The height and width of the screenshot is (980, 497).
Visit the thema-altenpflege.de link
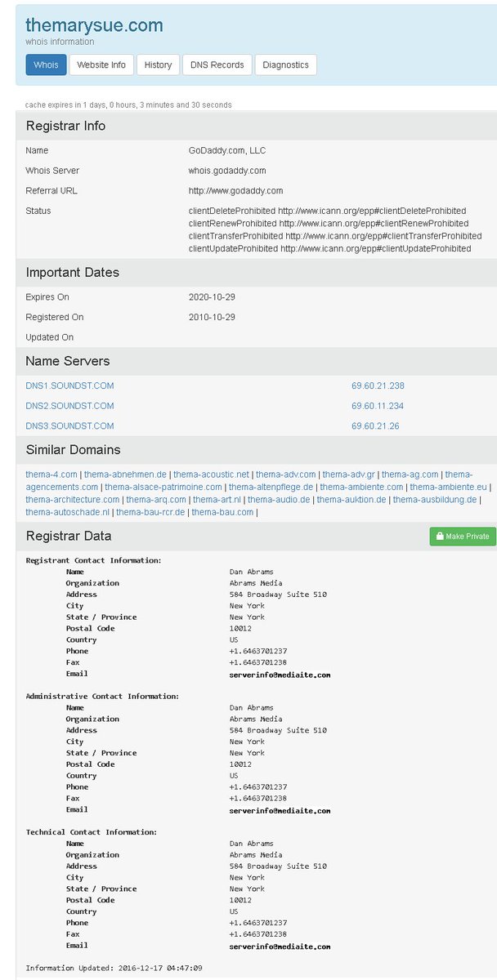[271, 487]
